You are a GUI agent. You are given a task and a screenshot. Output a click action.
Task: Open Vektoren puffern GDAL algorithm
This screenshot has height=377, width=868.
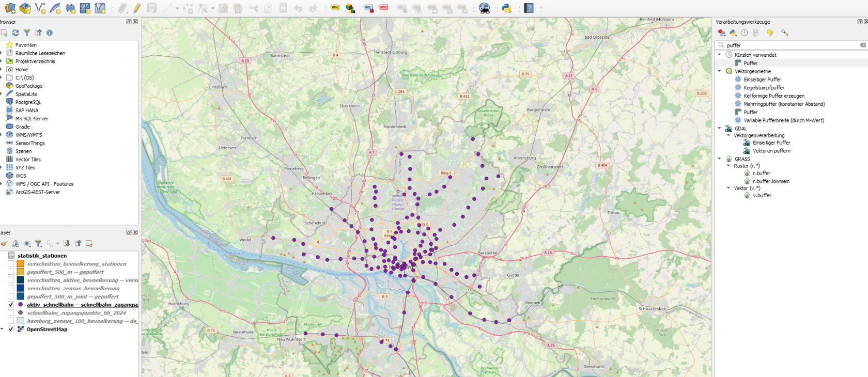point(771,151)
